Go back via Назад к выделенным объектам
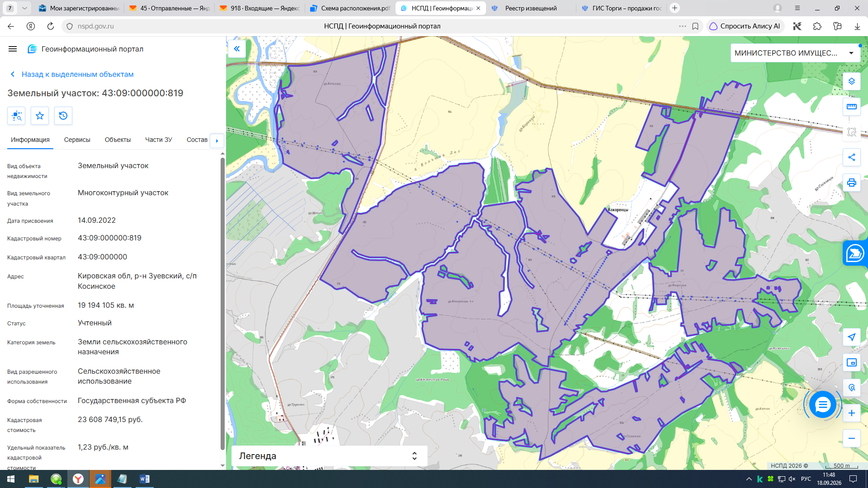868x488 pixels. [x=72, y=74]
